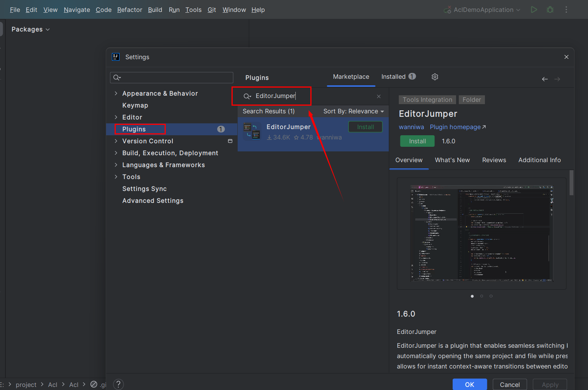Switch to the Marketplace tab

[x=351, y=77]
